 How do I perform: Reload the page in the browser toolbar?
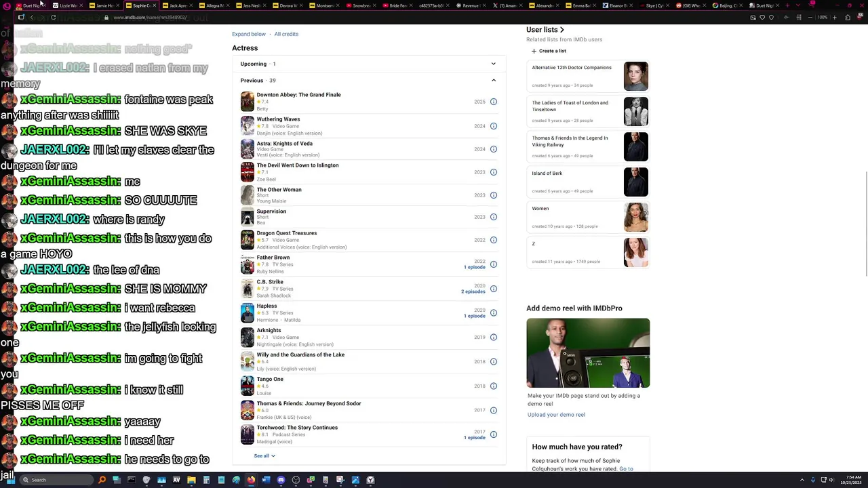53,17
